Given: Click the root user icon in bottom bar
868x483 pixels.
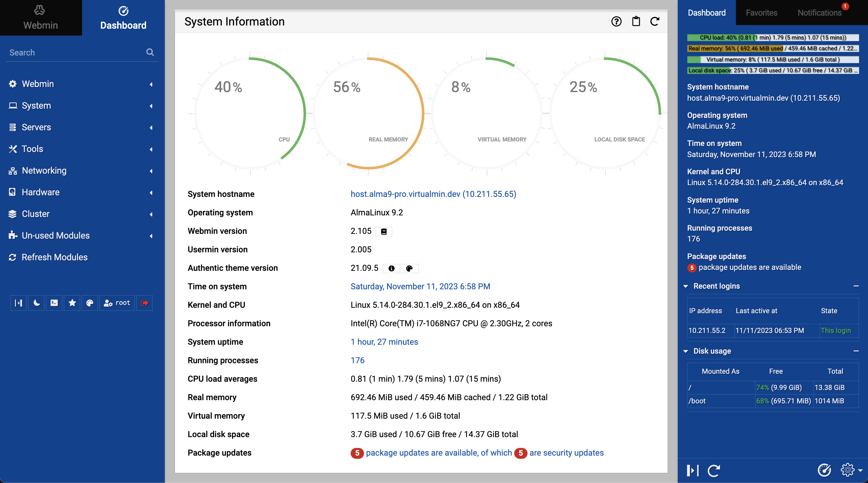Looking at the screenshot, I should pos(117,303).
